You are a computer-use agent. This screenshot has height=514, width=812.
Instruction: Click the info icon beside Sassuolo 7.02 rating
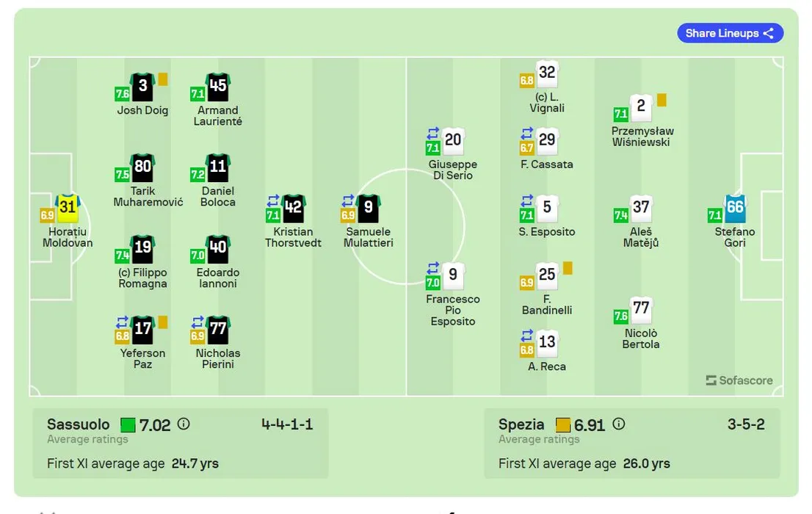[x=184, y=424]
